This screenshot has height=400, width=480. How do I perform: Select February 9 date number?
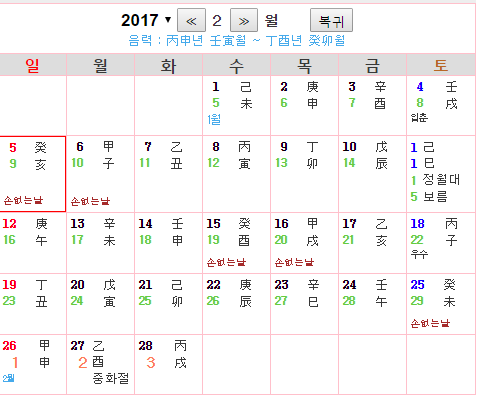284,147
